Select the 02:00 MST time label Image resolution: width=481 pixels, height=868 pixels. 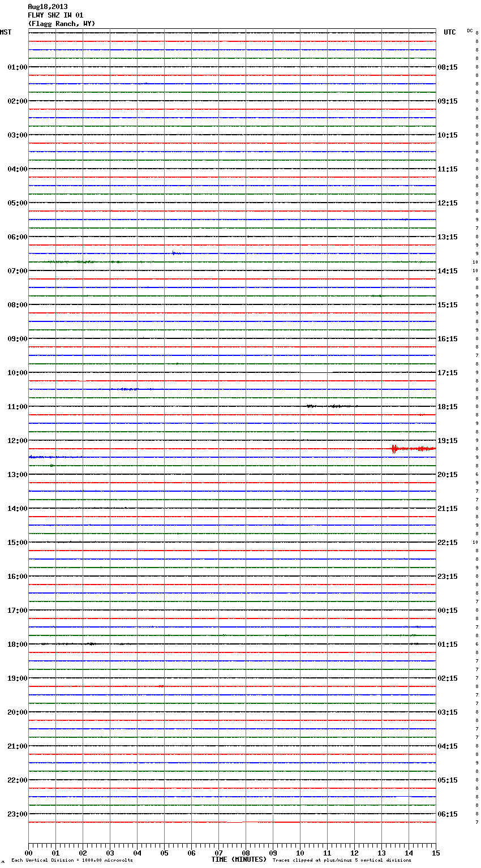click(17, 101)
